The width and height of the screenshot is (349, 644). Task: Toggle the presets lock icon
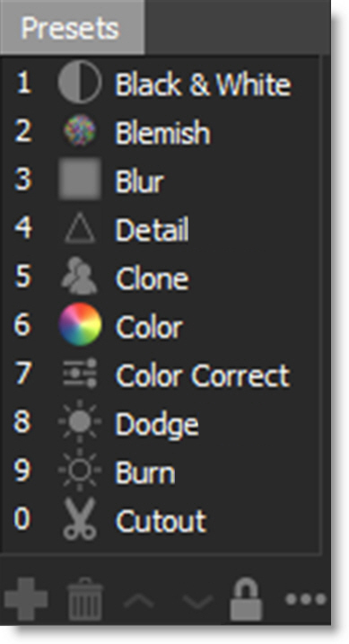coord(246,599)
